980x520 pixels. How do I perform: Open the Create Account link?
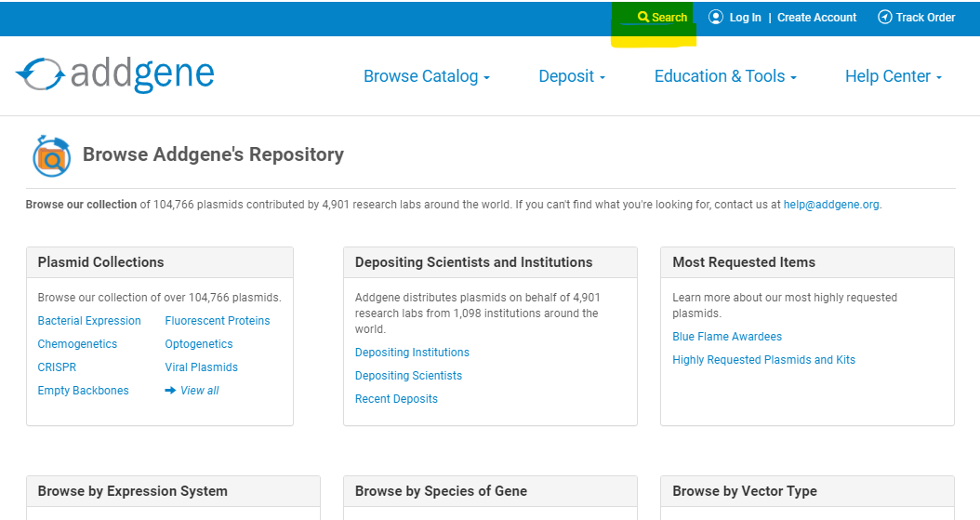point(817,18)
